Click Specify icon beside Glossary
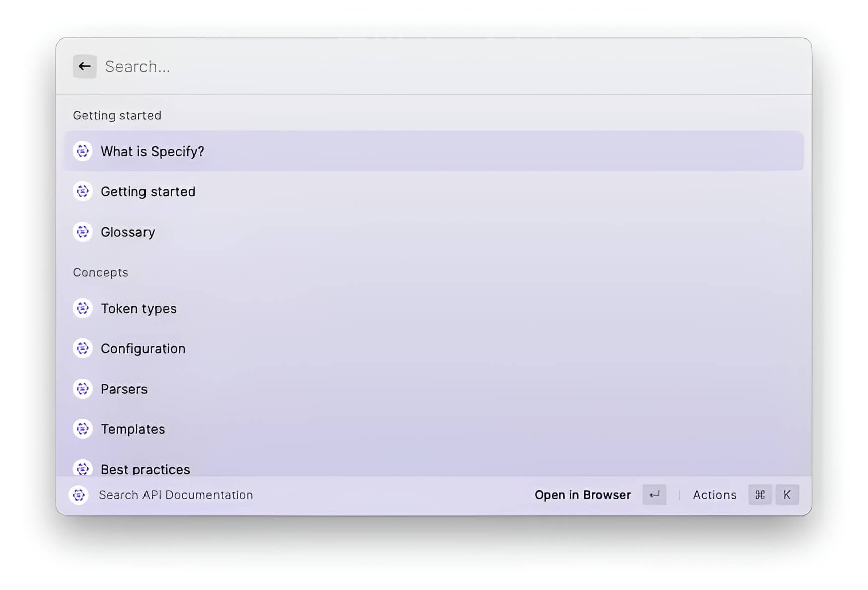The height and width of the screenshot is (590, 868). pos(83,232)
